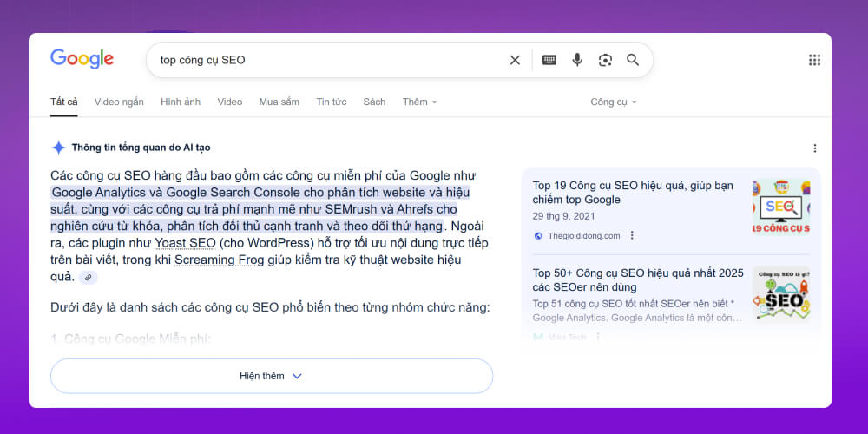Open 'Top 50+ Công cụ SEO hiệu quả nhất 2025'
868x434 pixels.
tap(638, 280)
